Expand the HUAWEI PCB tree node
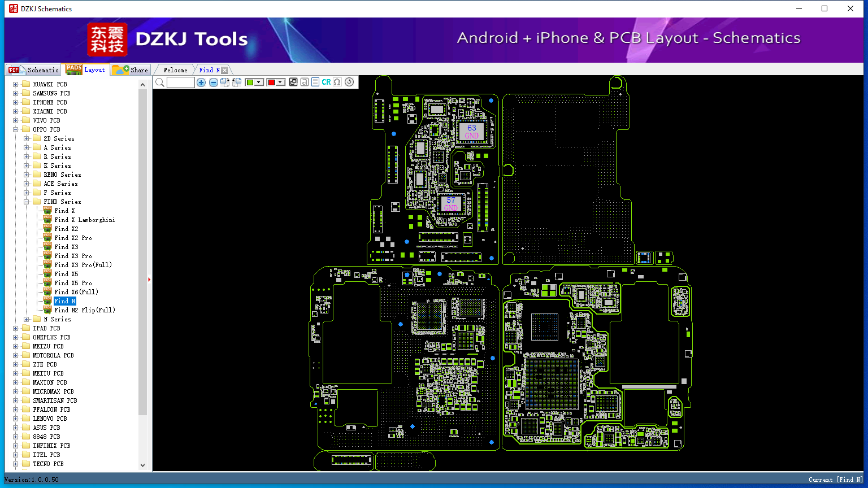868x488 pixels. [16, 84]
